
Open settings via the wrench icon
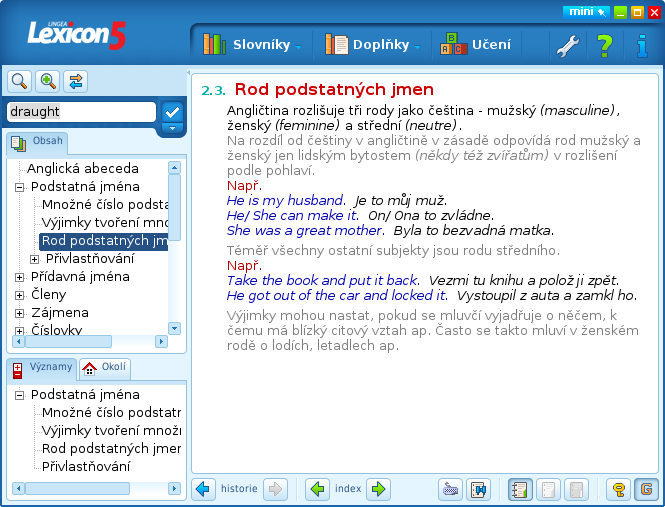[567, 45]
